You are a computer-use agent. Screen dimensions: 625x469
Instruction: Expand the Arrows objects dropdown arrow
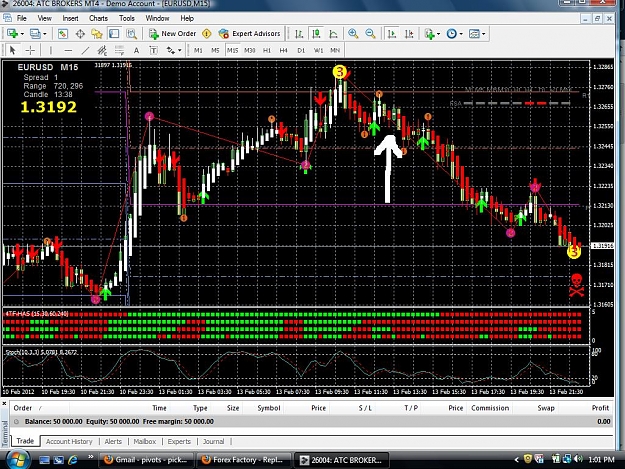(180, 50)
